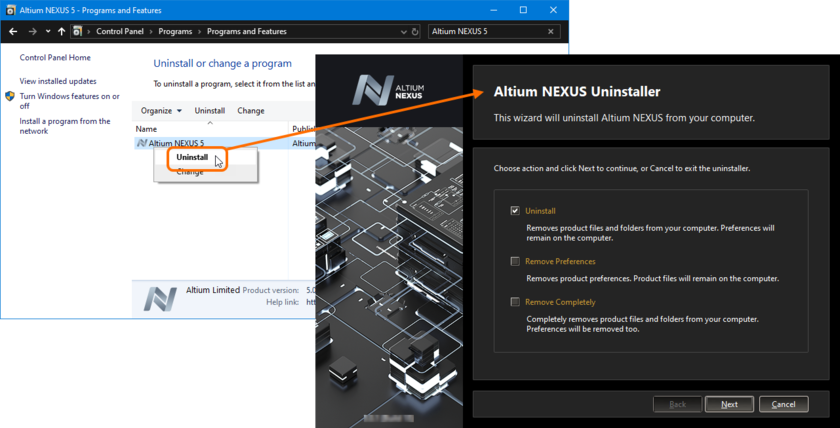This screenshot has width=840, height=428.
Task: Click the Programs and Features title bar icon
Action: coord(11,10)
